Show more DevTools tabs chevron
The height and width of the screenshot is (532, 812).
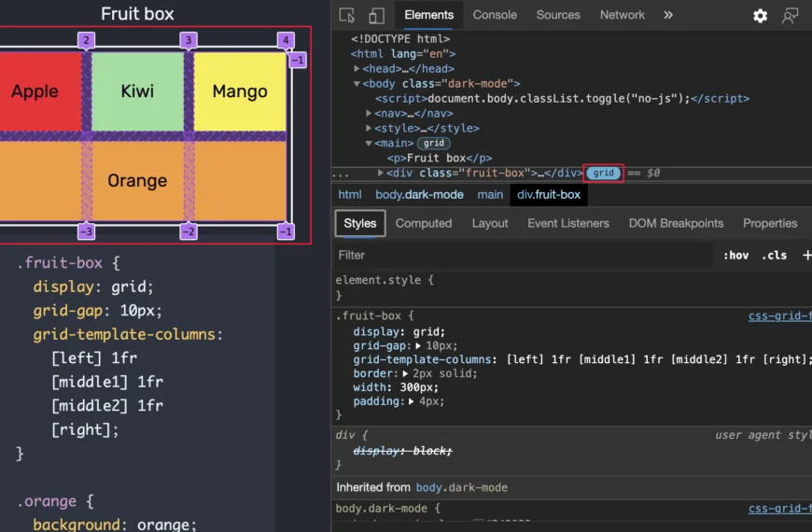668,15
